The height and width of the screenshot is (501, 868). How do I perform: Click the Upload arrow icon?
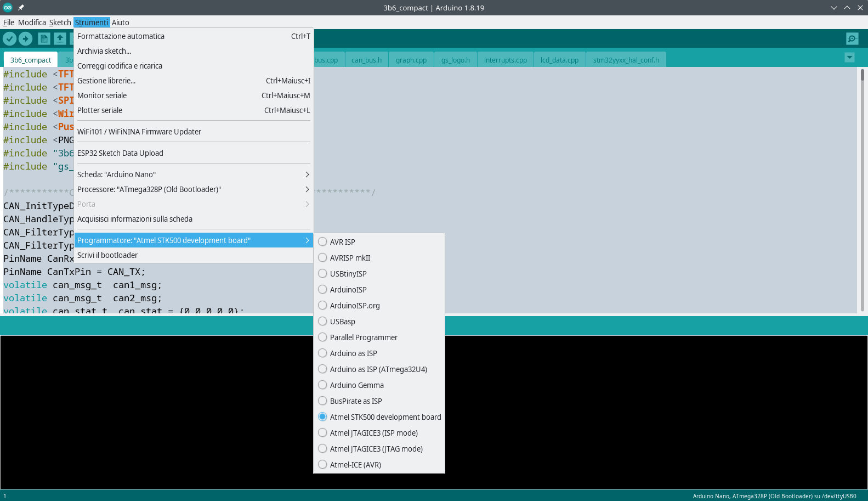click(x=26, y=38)
